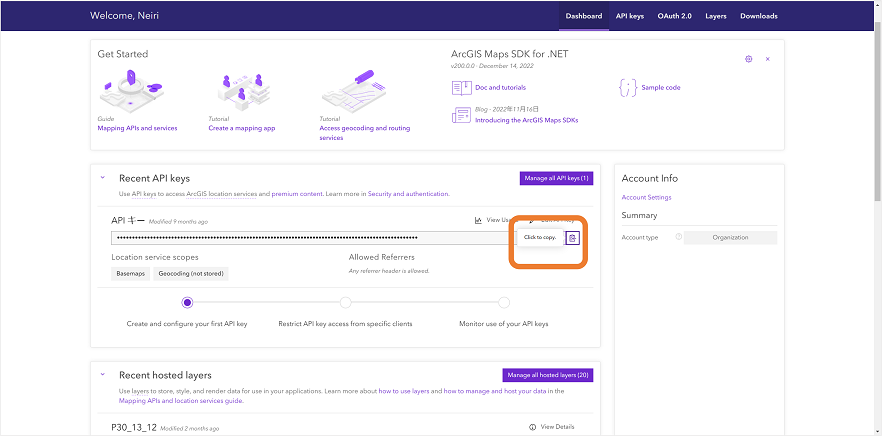Open the Sample code link

661,88
